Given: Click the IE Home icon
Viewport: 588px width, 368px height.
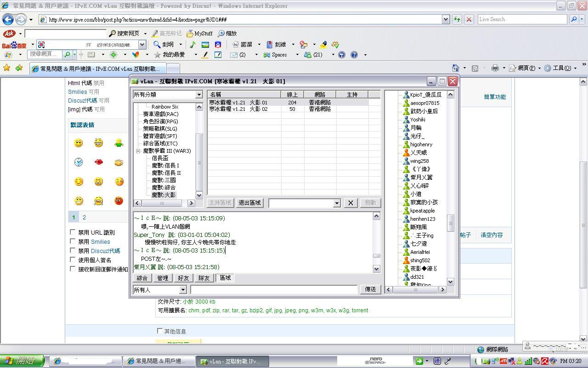Looking at the screenshot, I should [455, 68].
